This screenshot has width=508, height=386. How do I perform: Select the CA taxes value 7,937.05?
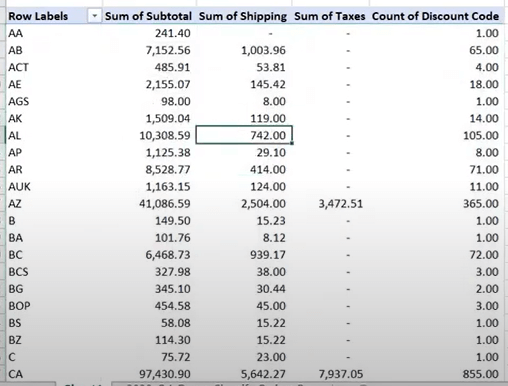pyautogui.click(x=341, y=374)
